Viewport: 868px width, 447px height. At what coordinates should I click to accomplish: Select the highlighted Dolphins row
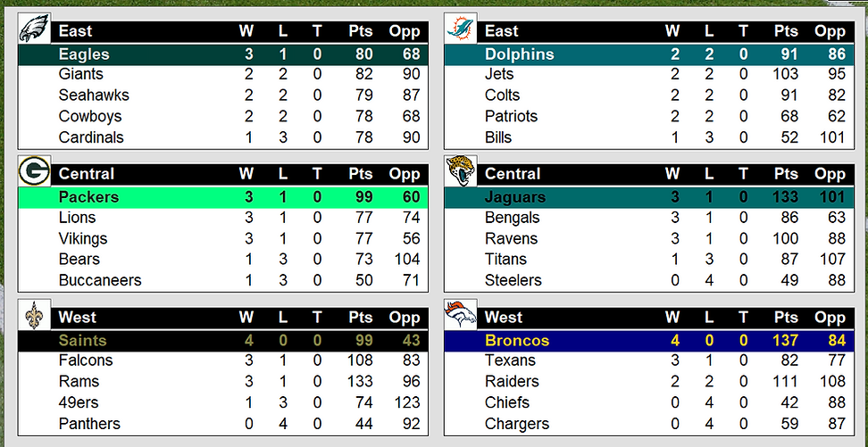tap(649, 54)
